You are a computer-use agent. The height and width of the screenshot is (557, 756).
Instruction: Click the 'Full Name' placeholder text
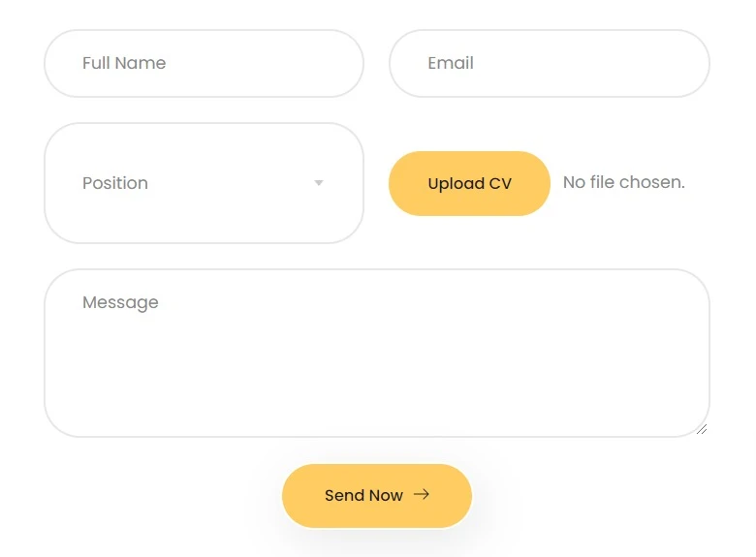tap(124, 63)
